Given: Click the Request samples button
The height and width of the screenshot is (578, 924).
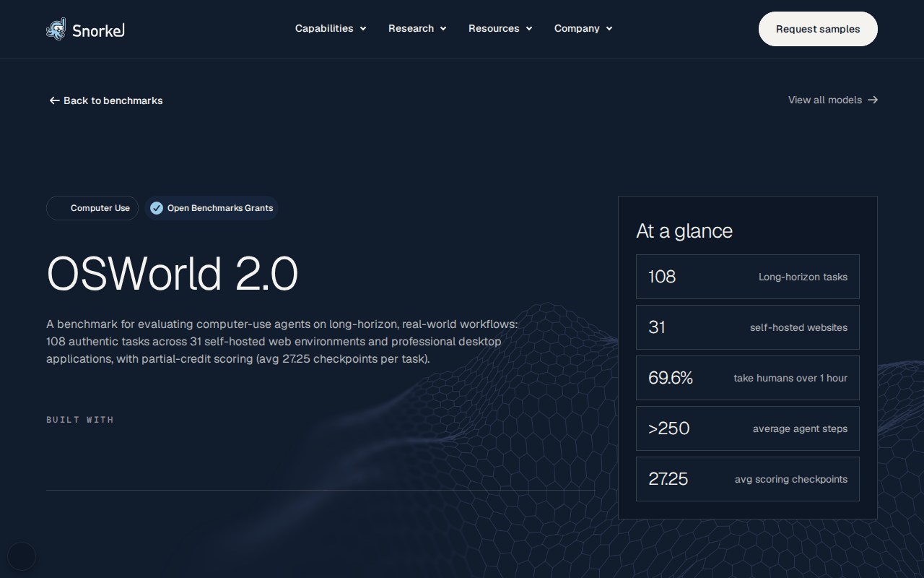Looking at the screenshot, I should (x=818, y=29).
